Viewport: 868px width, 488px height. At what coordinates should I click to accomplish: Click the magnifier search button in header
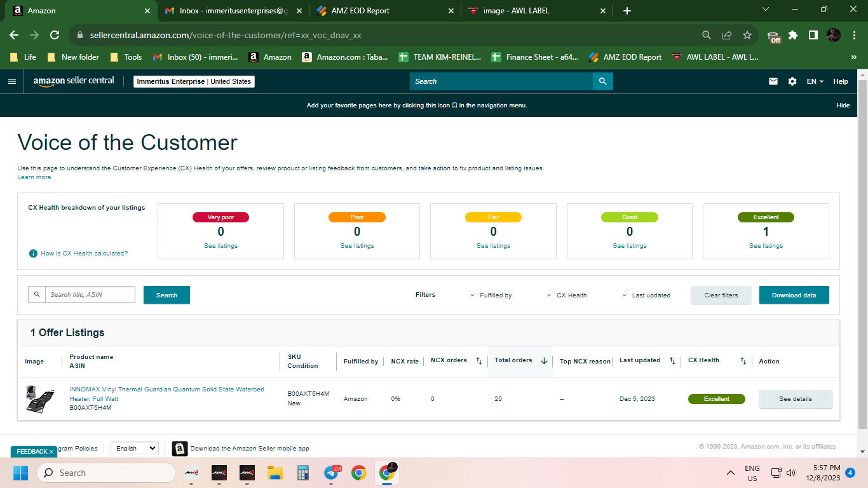click(x=602, y=81)
